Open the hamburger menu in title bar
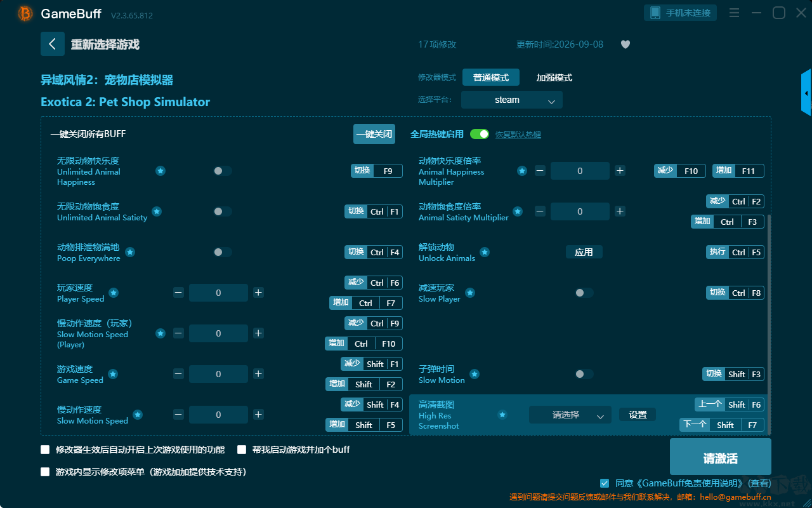This screenshot has height=508, width=812. point(734,13)
